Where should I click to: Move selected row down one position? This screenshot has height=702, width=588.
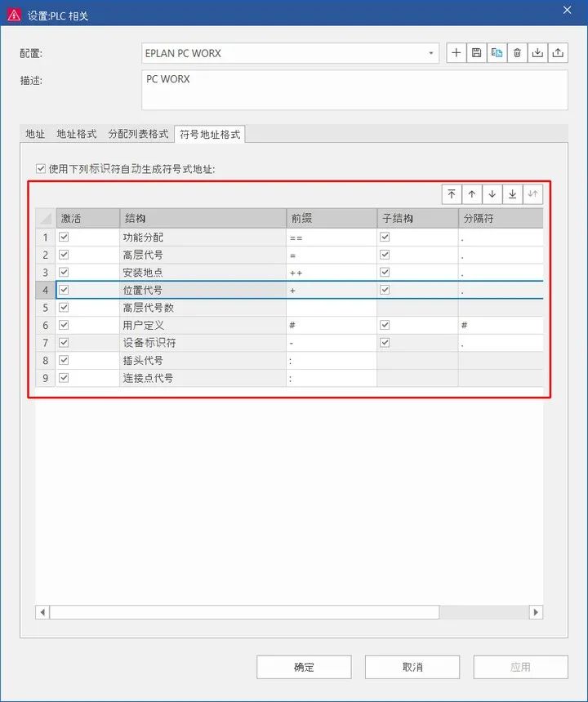click(492, 194)
